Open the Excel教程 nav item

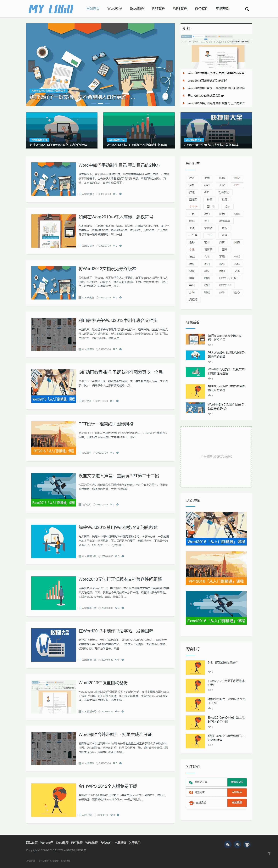[x=137, y=8]
